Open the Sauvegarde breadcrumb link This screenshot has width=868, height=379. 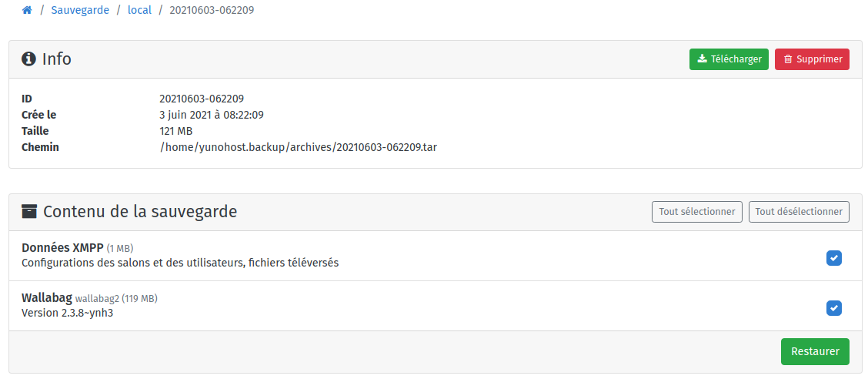click(x=80, y=10)
